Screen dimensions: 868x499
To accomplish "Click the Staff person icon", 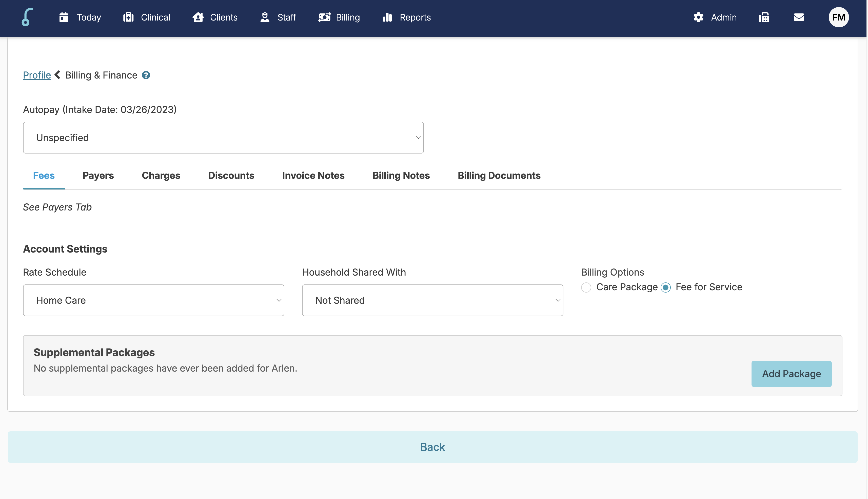I will click(265, 17).
